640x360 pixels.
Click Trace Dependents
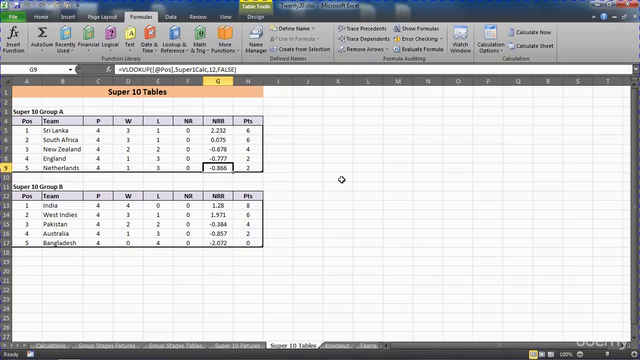click(x=364, y=39)
